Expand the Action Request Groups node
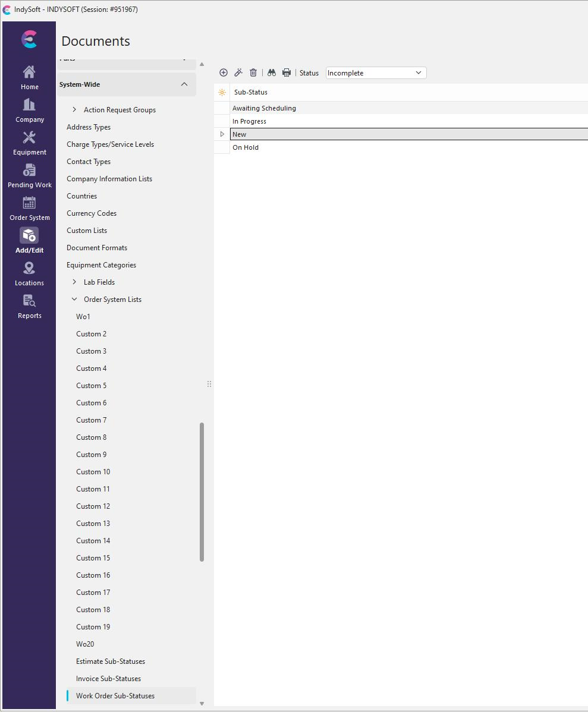 point(74,110)
